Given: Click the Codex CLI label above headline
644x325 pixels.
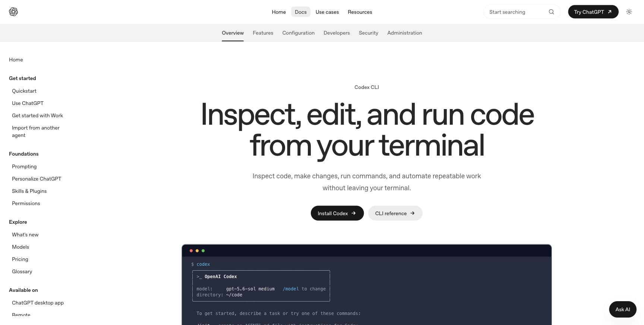Looking at the screenshot, I should (x=367, y=87).
